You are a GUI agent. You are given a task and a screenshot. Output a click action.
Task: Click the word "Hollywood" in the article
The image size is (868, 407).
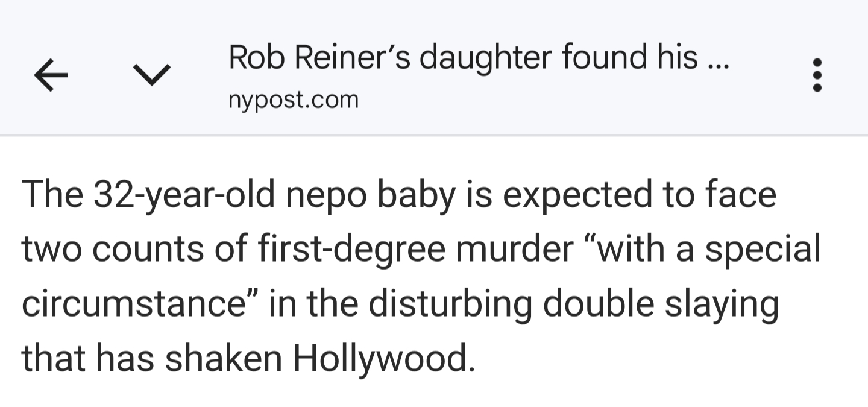(x=380, y=358)
